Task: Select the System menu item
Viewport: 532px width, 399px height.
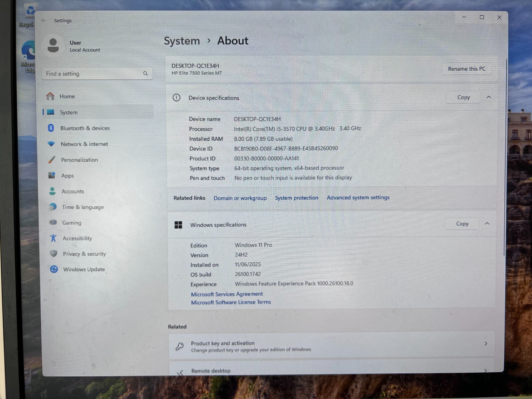Action: tap(98, 112)
